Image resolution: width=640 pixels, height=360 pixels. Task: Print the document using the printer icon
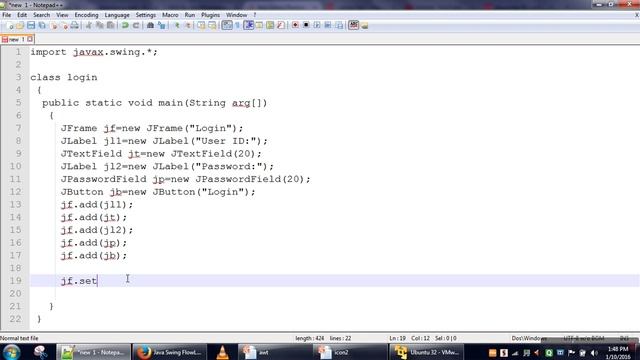click(75, 25)
